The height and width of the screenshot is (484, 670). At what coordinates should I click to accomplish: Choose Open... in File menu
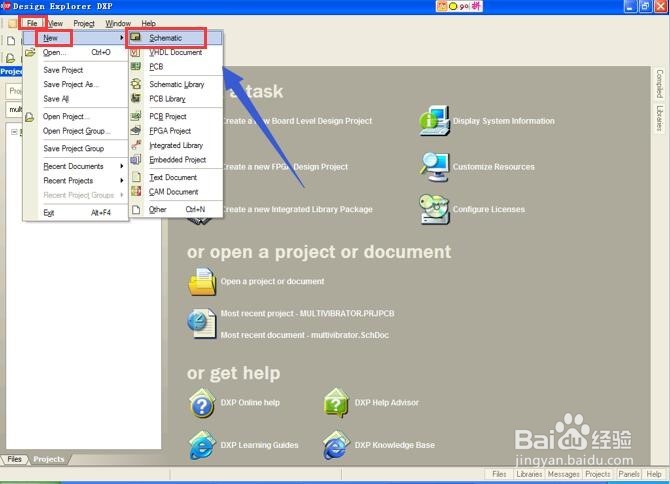coord(76,53)
